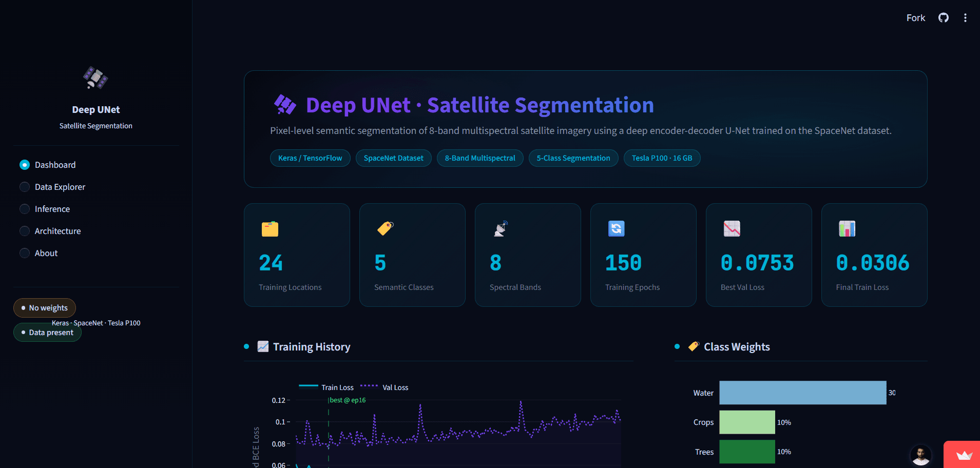Click the Tesla P100 · 16 GB badge
980x468 pixels.
662,158
